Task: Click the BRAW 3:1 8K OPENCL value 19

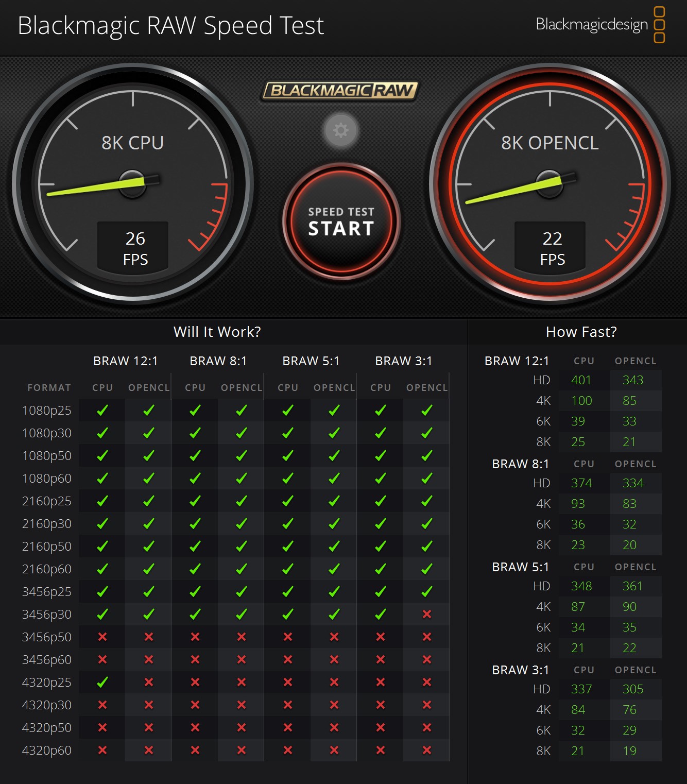Action: 629,751
